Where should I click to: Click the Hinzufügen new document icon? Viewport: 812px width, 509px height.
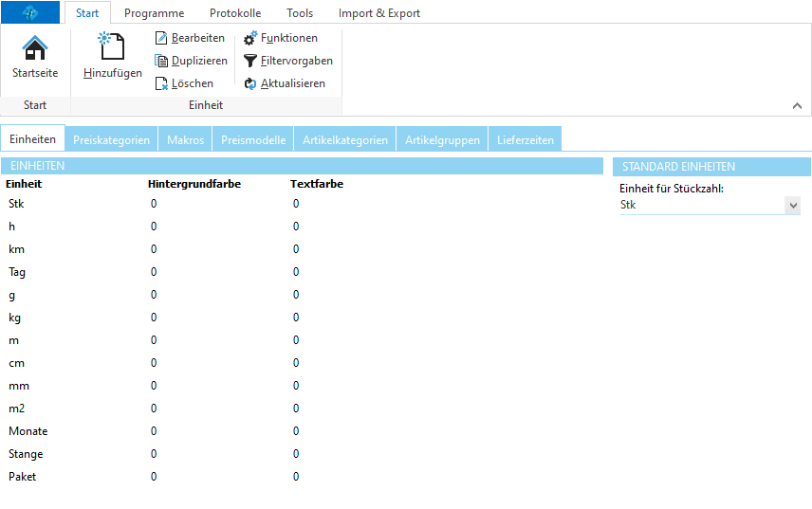(112, 47)
